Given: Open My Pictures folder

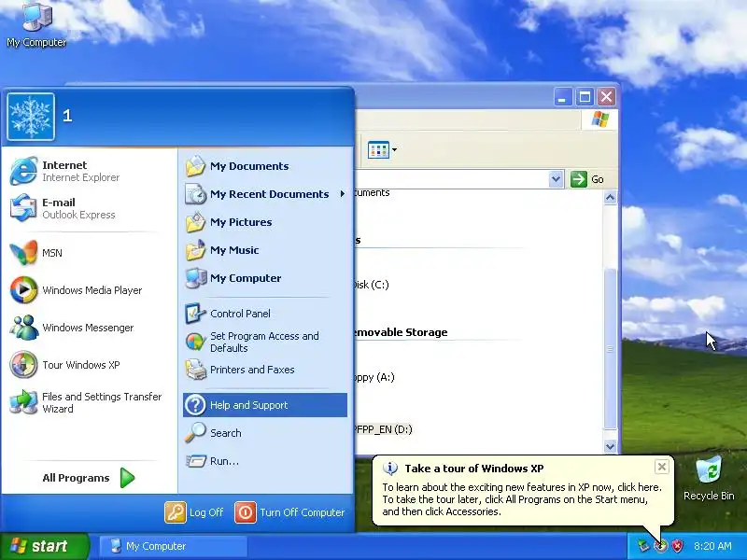Looking at the screenshot, I should point(265,222).
